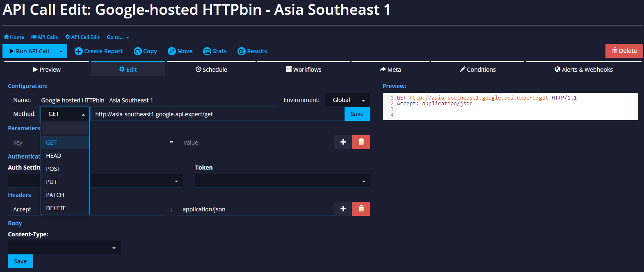This screenshot has width=644, height=272.
Task: Open the Alerts & Webhooks tab
Action: coord(584,69)
